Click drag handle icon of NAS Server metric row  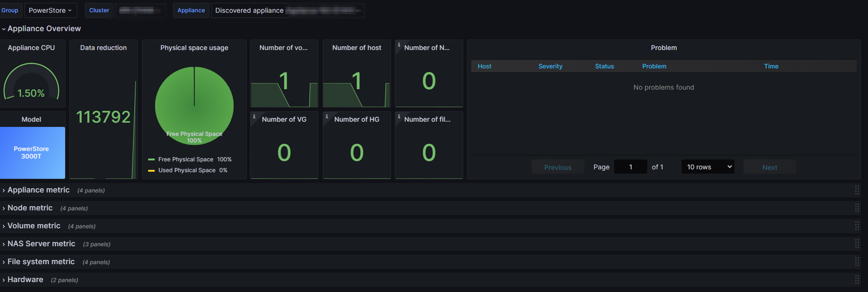click(857, 244)
